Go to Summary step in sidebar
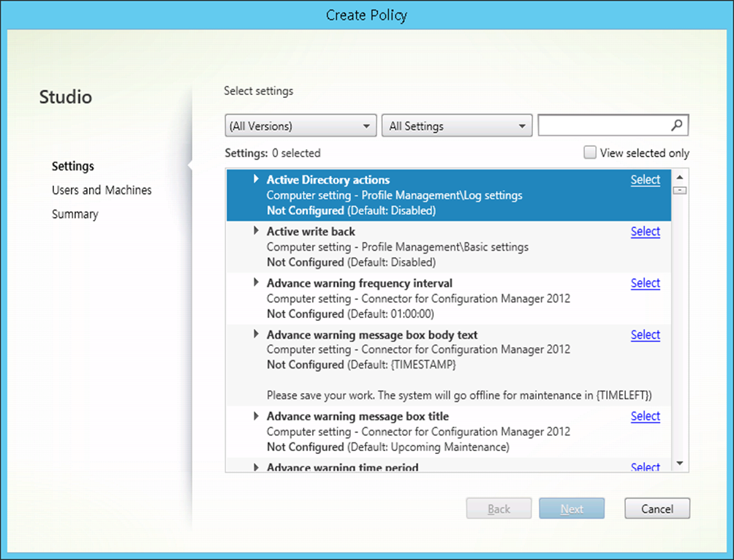The width and height of the screenshot is (734, 560). (x=75, y=214)
